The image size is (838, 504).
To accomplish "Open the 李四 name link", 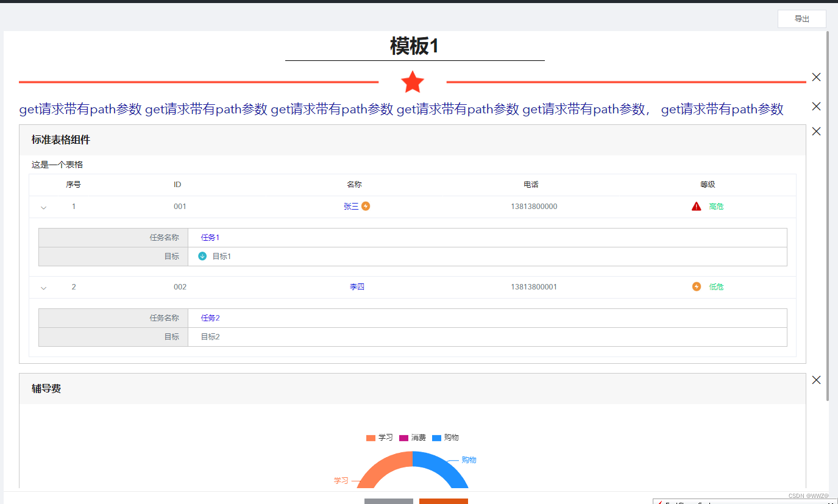I will (357, 286).
